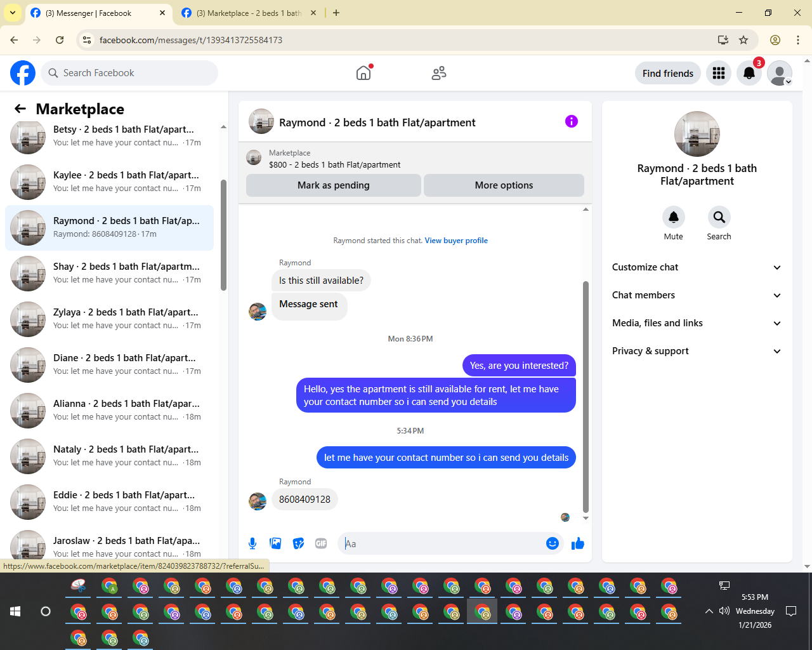Open the emoji picker
The height and width of the screenshot is (650, 812).
(x=553, y=543)
